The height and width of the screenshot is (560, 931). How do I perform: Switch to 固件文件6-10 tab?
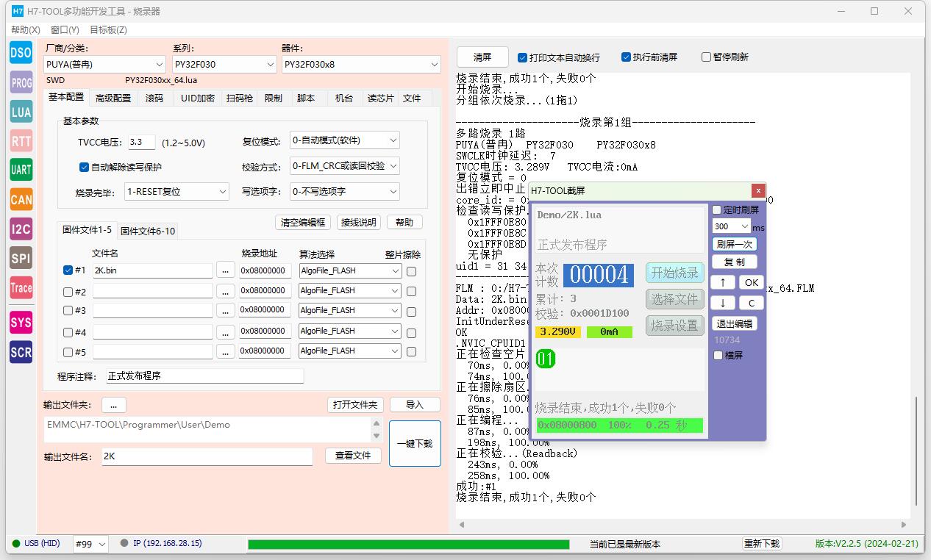[148, 231]
